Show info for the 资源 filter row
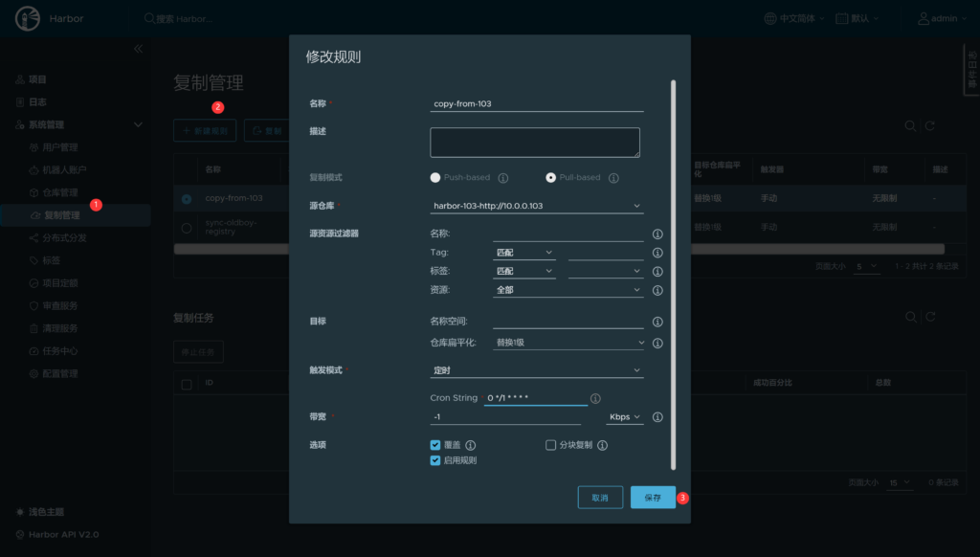 [657, 290]
